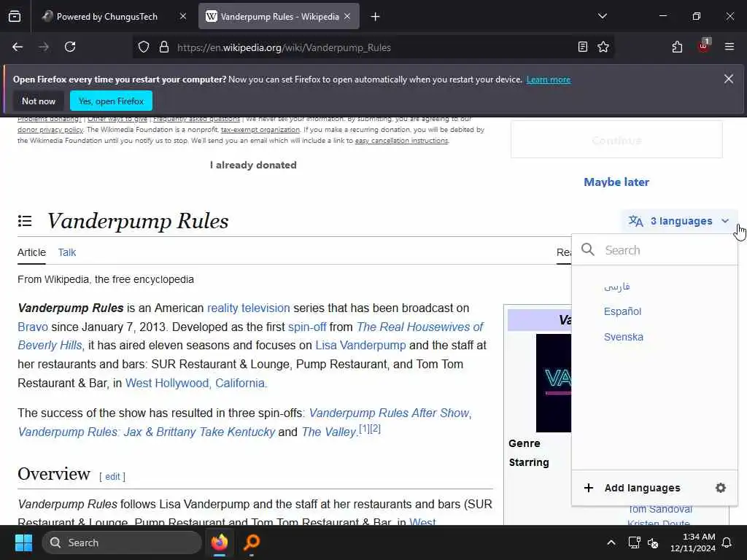Viewport: 747px width, 560px height.
Task: Close the Powered by ChungusTech tab
Action: click(183, 17)
